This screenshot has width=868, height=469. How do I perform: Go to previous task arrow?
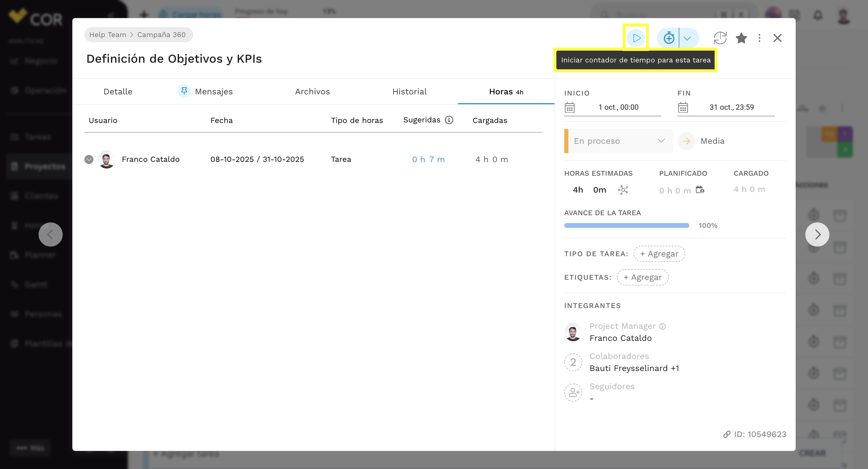click(51, 234)
